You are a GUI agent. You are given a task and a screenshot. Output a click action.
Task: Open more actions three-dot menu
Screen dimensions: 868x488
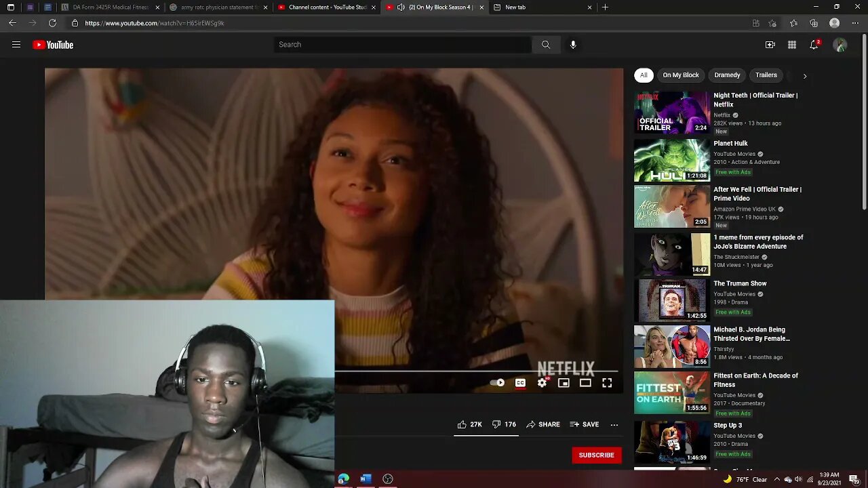(x=614, y=424)
